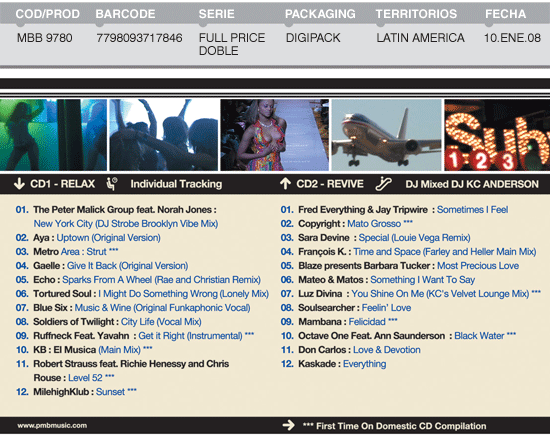Select the Everything track by Kaskade
Screen dimensions: 550x439
pos(364,364)
